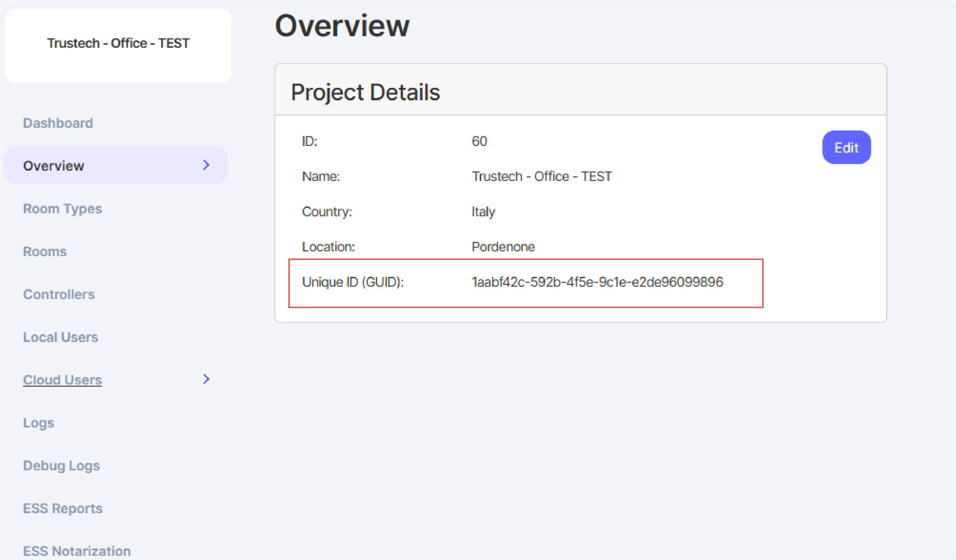Click the Project Details panel header
956x560 pixels.
(x=365, y=92)
